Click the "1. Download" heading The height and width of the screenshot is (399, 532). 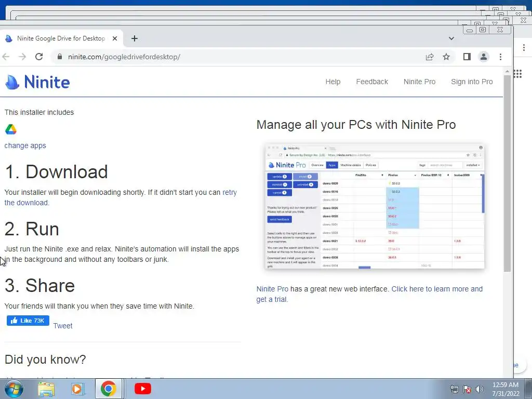[x=56, y=171]
